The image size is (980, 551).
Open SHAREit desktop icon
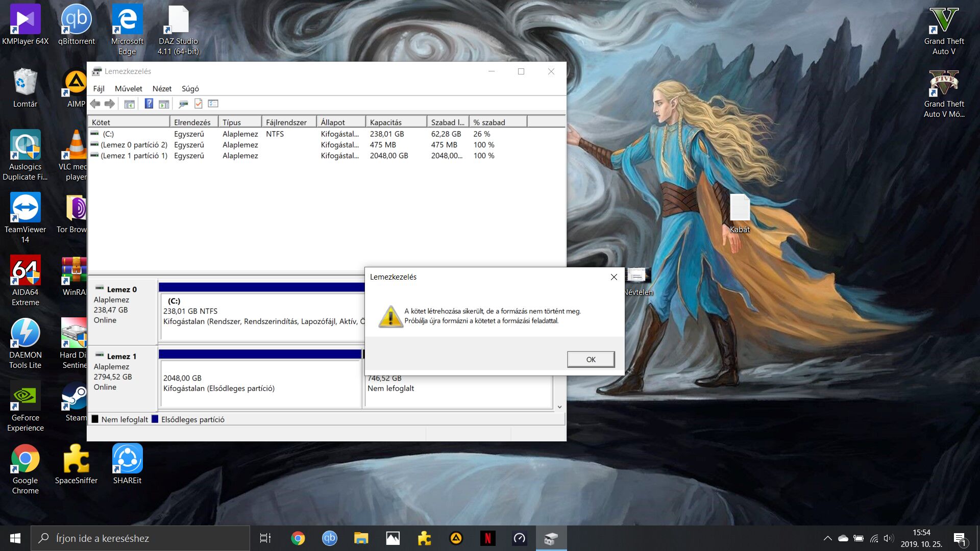point(128,464)
